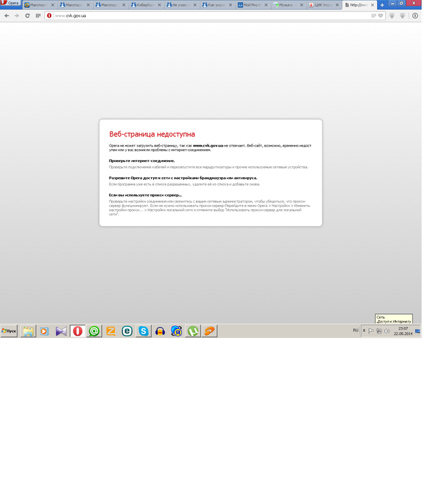Click the RU language indicator in the tray
This screenshot has width=443, height=504.
click(x=355, y=330)
